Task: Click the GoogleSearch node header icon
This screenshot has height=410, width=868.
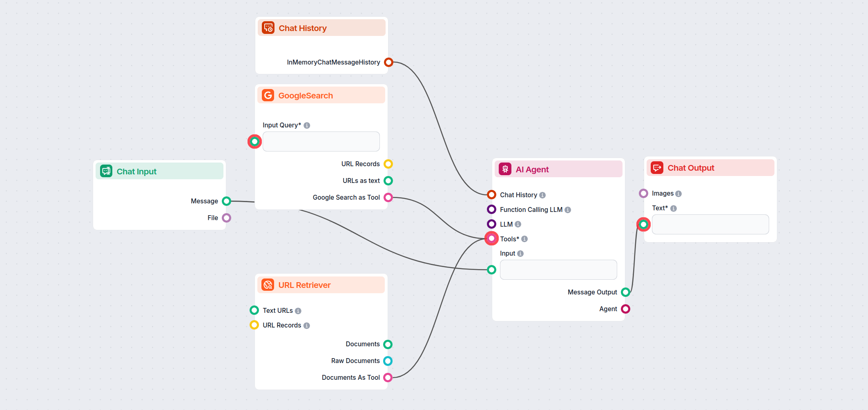Action: click(x=268, y=95)
